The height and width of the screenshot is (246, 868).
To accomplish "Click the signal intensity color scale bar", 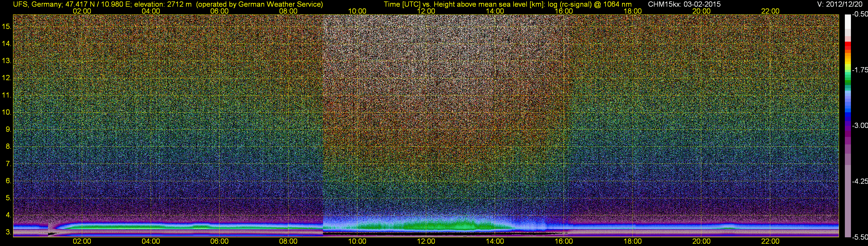I will (x=848, y=126).
